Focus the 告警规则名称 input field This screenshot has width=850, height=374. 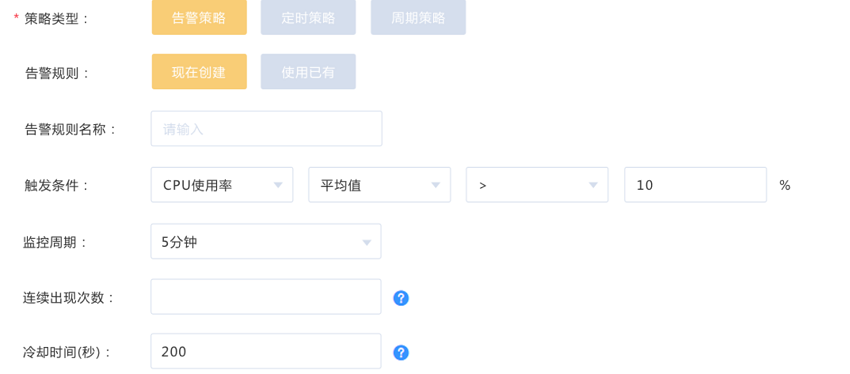[266, 128]
